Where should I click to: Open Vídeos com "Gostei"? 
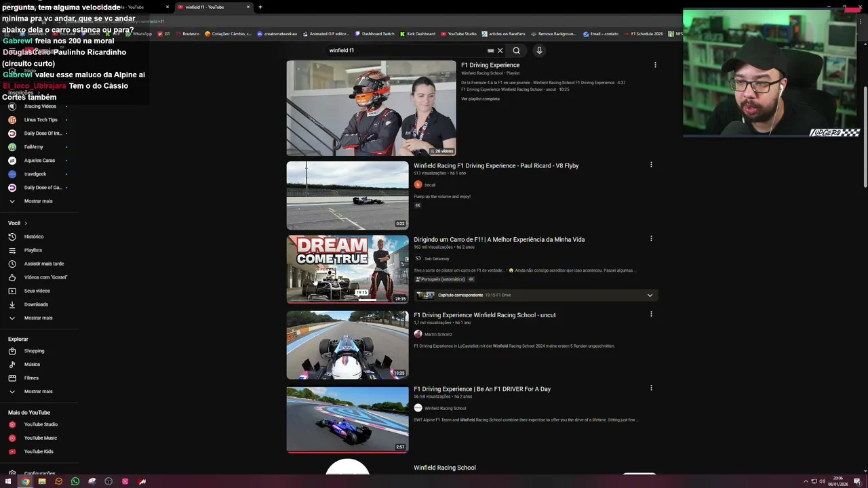[45, 277]
